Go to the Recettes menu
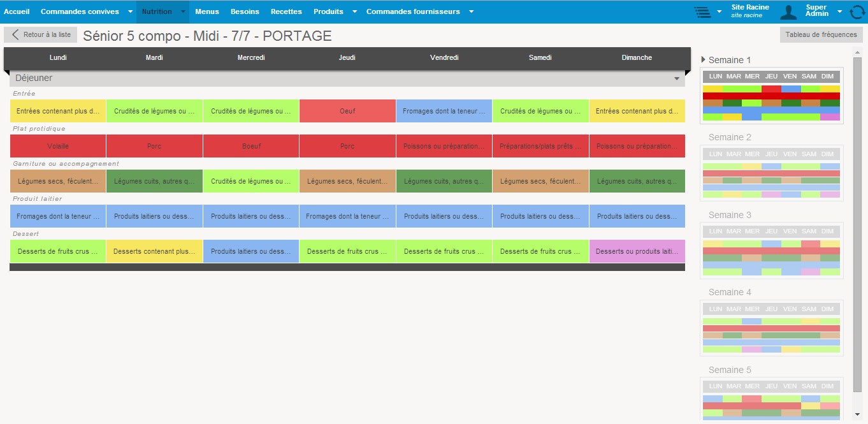The height and width of the screenshot is (424, 868). [x=286, y=11]
